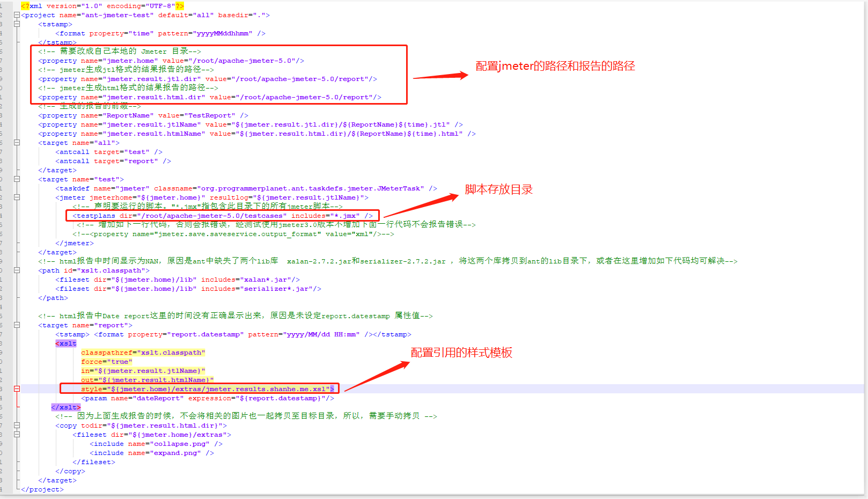Place cursor on the jmeter.result.jtl.dir property line
The height and width of the screenshot is (499, 868).
click(x=208, y=79)
